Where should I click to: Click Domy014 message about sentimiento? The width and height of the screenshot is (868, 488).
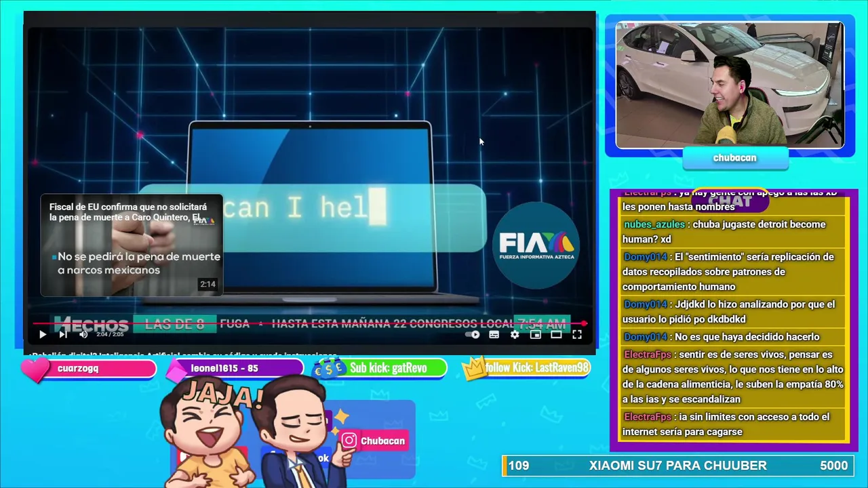pos(732,272)
